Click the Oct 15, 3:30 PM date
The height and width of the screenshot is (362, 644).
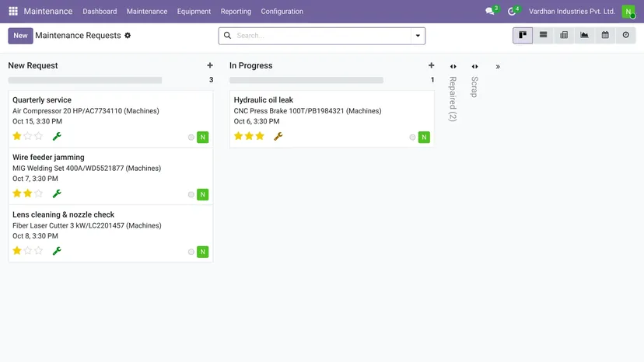coord(37,121)
